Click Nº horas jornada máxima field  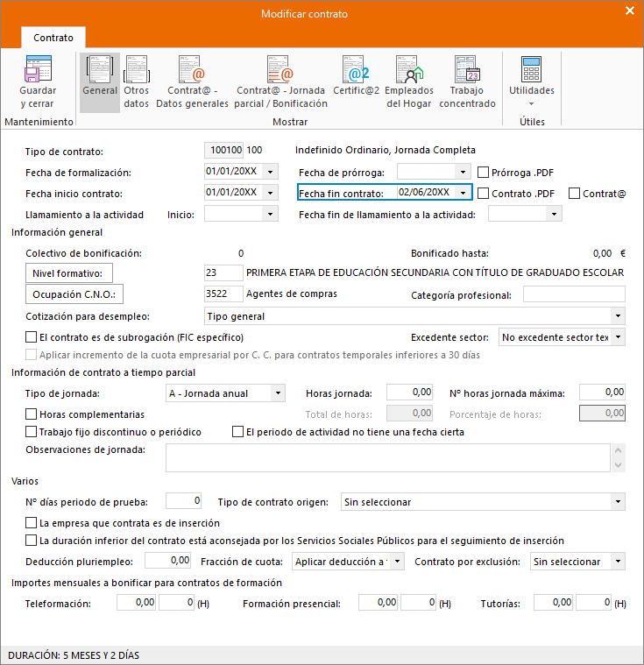tap(603, 393)
